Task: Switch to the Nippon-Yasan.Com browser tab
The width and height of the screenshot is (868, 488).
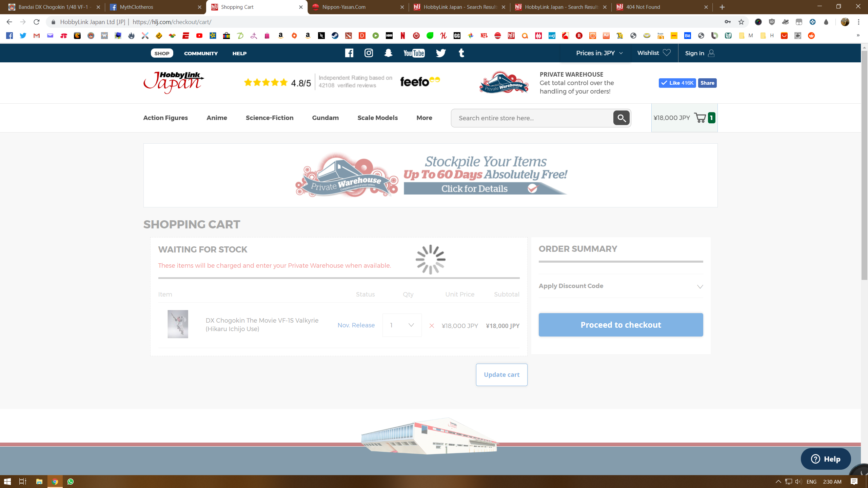Action: tap(358, 7)
